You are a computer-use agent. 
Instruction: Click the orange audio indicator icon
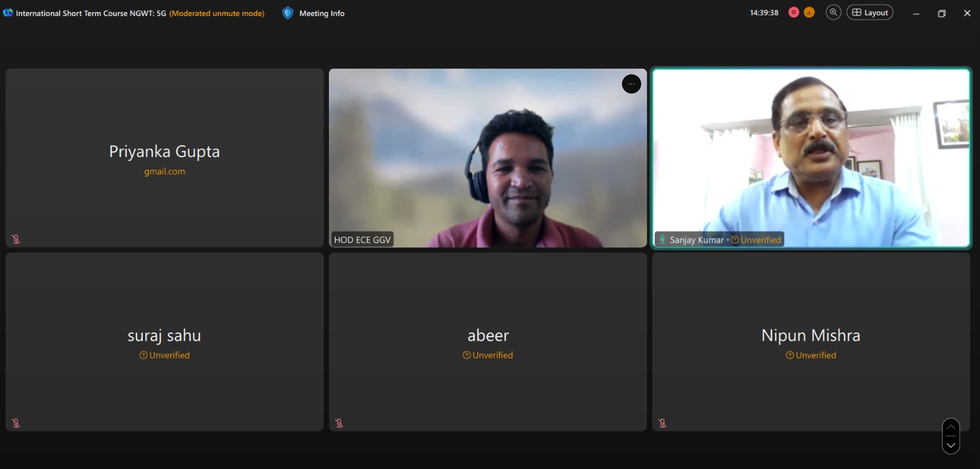coord(809,12)
